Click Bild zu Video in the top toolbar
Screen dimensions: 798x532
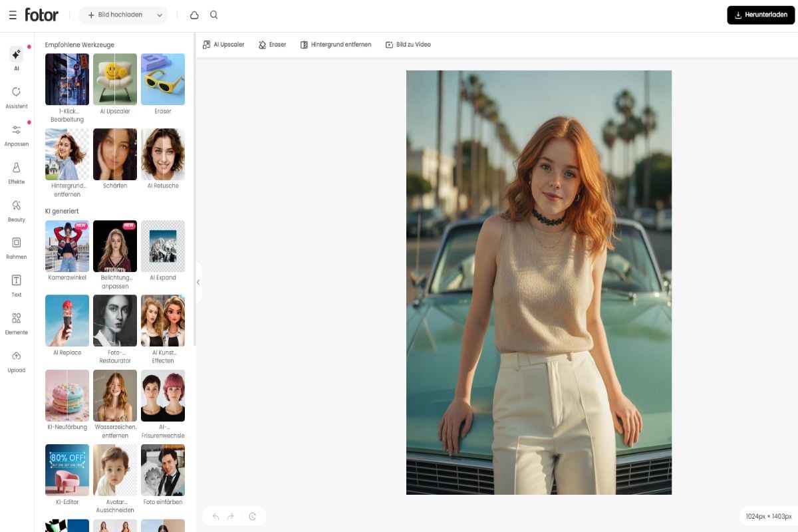pos(408,45)
